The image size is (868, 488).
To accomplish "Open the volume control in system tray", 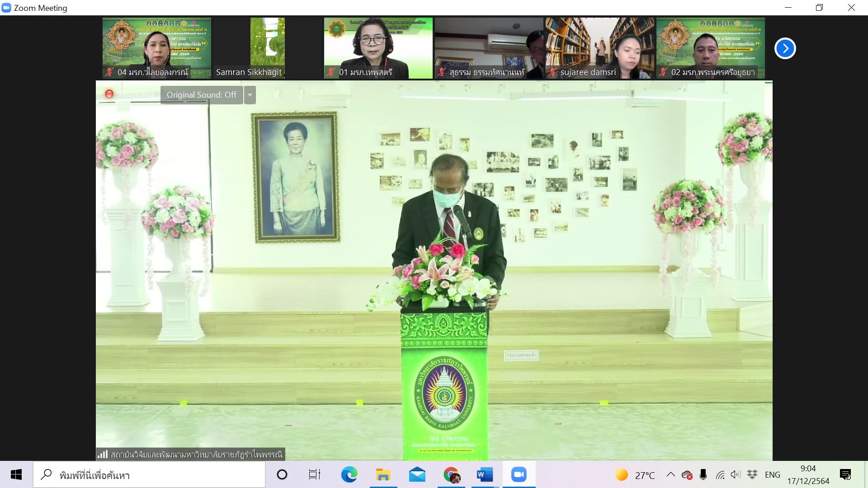I will [736, 474].
